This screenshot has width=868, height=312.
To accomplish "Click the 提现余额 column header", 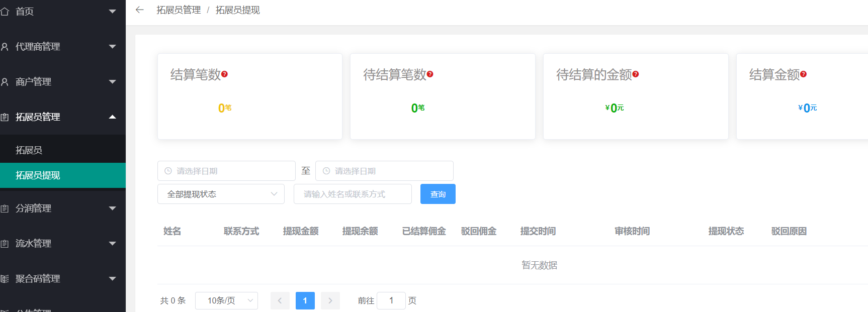I will (x=360, y=231).
